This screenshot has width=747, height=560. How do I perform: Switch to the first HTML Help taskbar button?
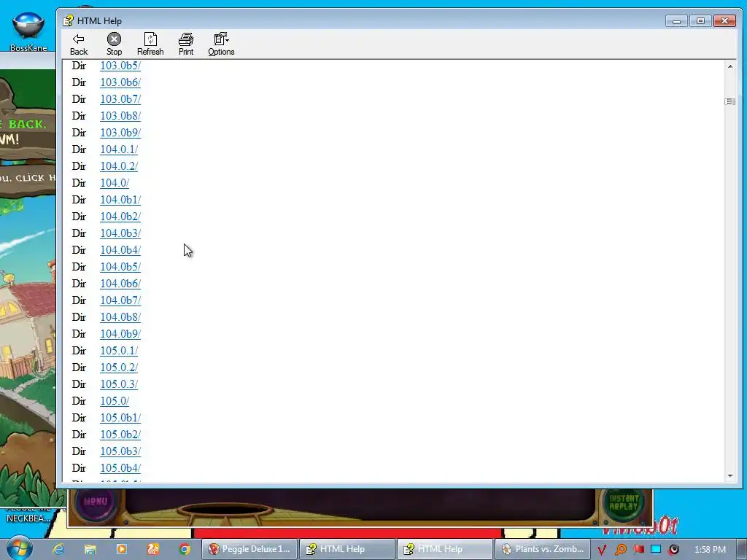click(347, 549)
